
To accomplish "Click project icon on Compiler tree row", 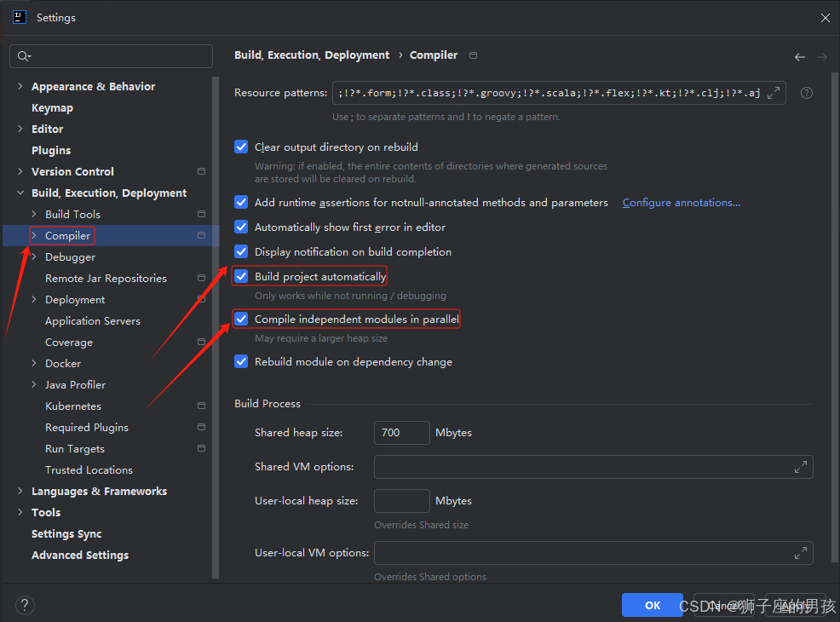I will click(x=201, y=235).
